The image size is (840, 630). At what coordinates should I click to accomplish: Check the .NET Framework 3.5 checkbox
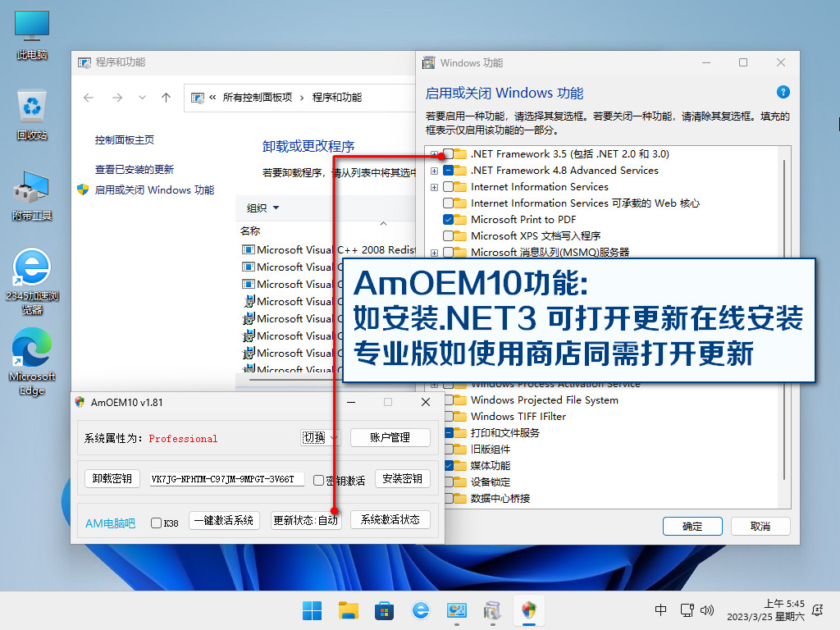[x=449, y=153]
